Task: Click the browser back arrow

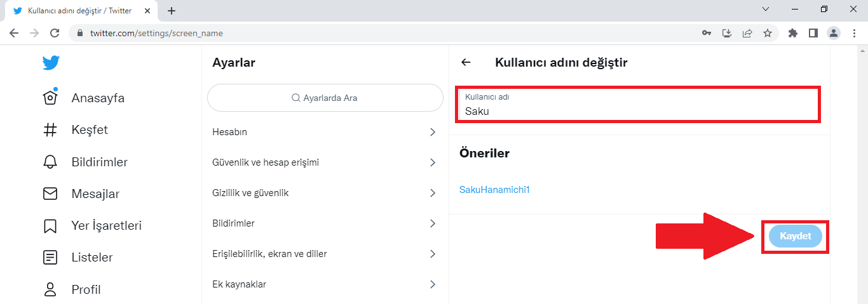Action: [14, 33]
